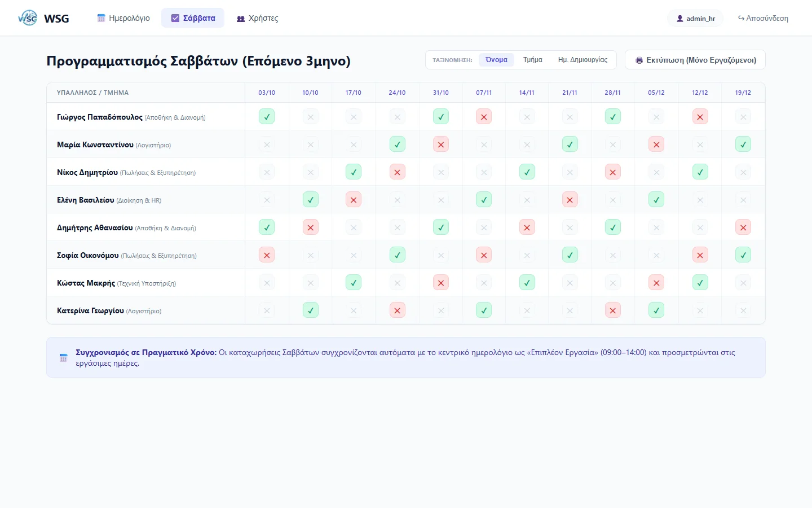Toggle Ελένη Βασιλείου empty cell on 12/12
Screen dimensions: 812x508
coord(700,200)
